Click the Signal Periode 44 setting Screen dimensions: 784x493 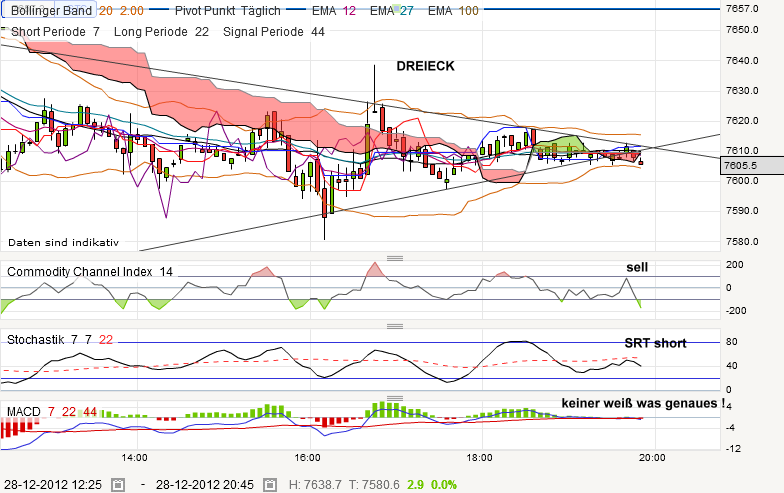[x=274, y=32]
